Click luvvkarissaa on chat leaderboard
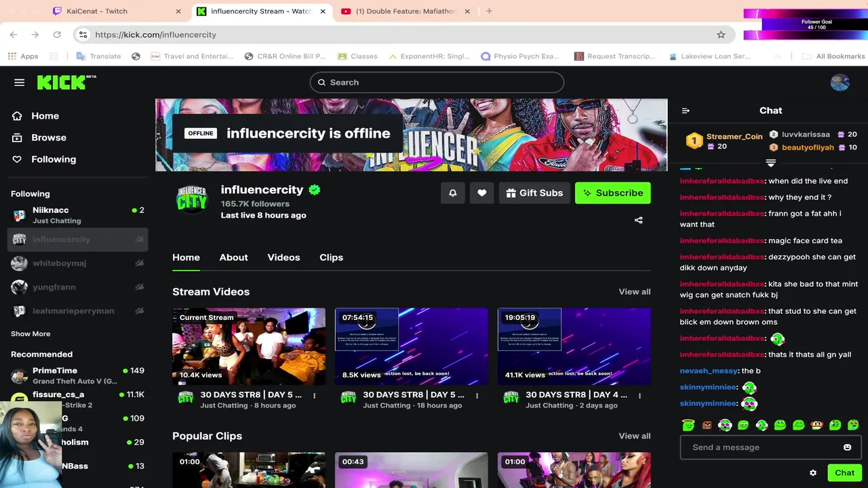 [806, 134]
